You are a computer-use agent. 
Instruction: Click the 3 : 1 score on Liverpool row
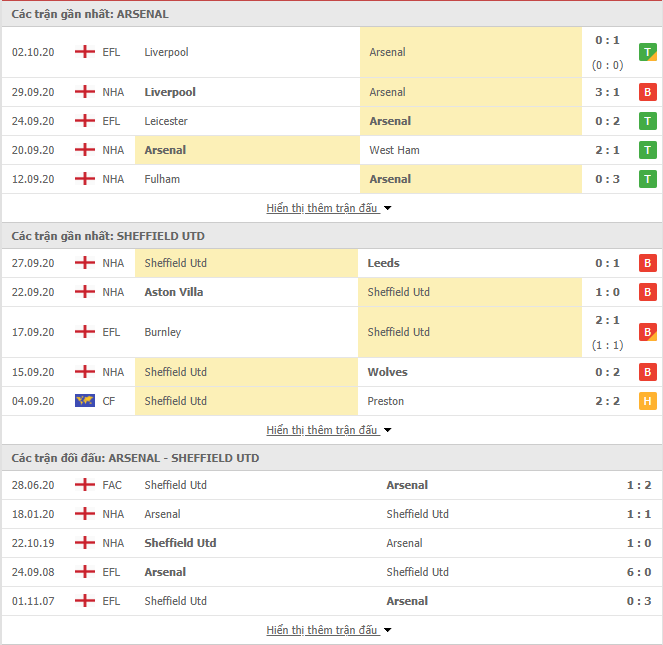coord(608,92)
